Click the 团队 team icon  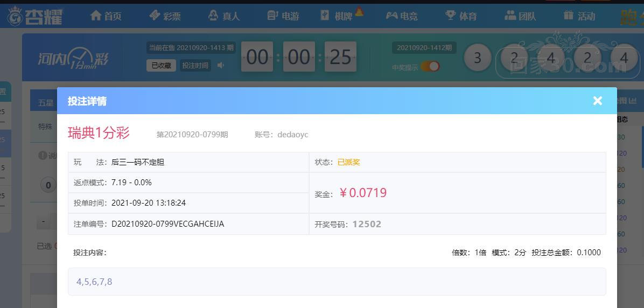coord(510,16)
